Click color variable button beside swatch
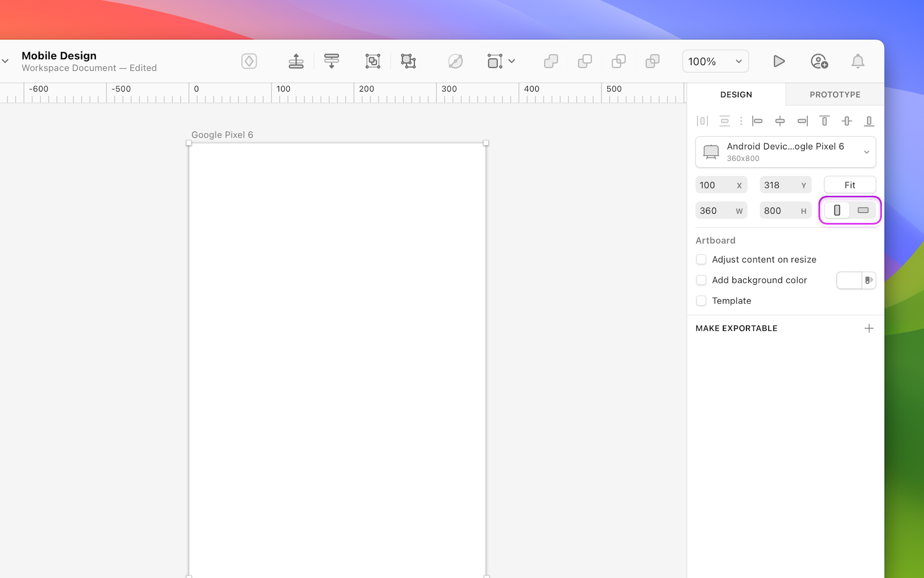This screenshot has width=924, height=578. (869, 280)
